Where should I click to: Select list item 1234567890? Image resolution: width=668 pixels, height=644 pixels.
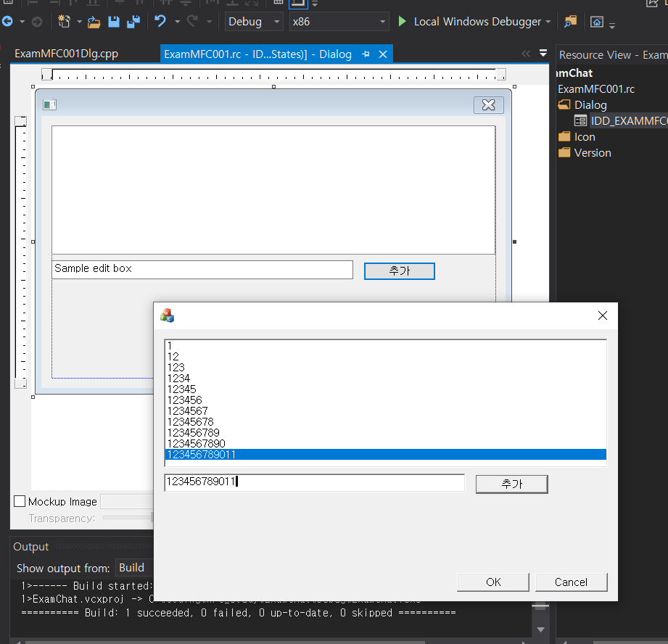tap(386, 443)
